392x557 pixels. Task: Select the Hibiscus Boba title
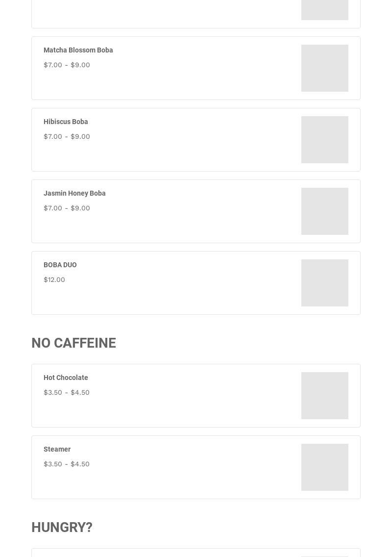(66, 122)
